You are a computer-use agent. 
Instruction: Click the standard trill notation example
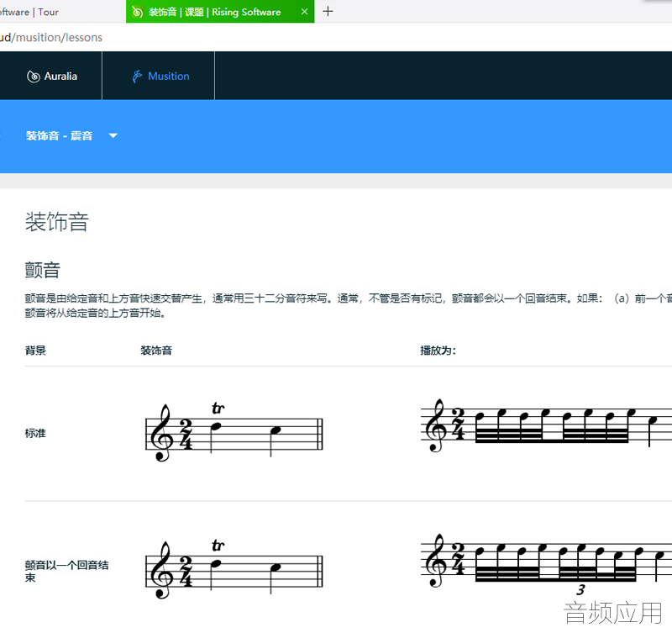coord(234,432)
